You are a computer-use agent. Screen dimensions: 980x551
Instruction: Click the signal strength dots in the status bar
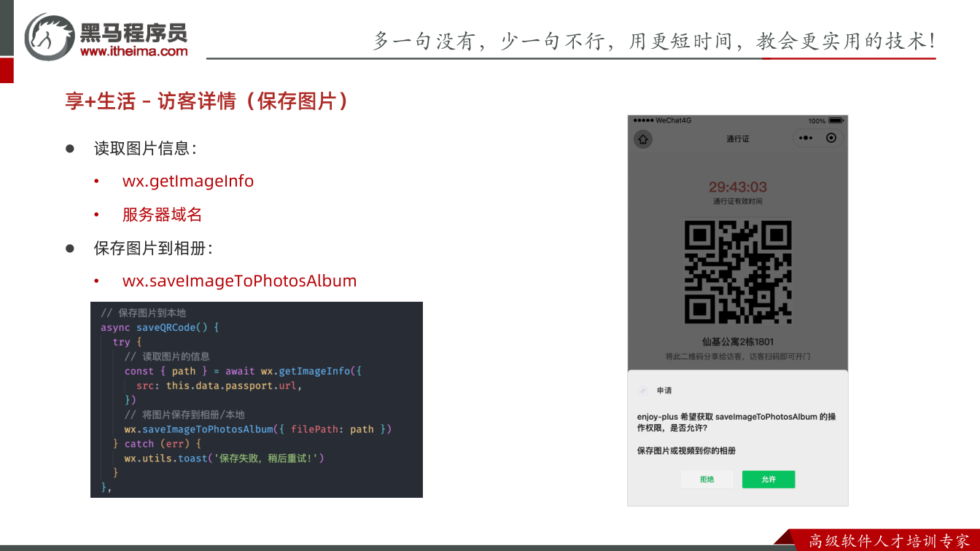tap(643, 120)
